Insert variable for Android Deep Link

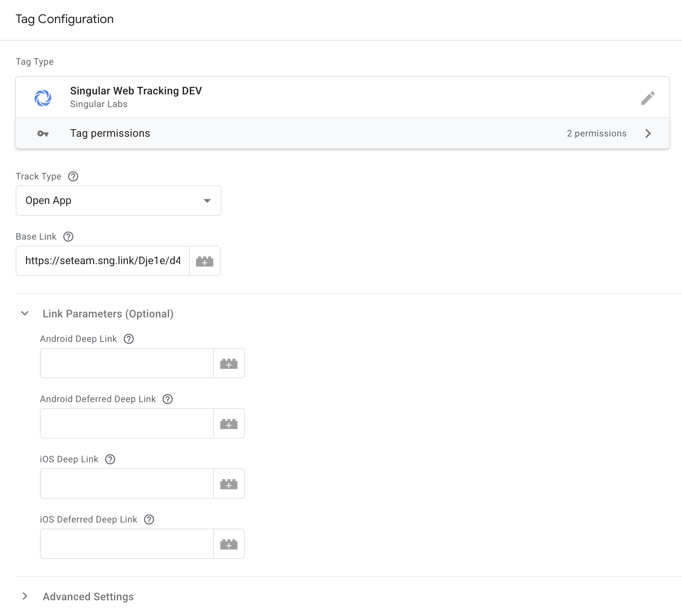point(229,363)
